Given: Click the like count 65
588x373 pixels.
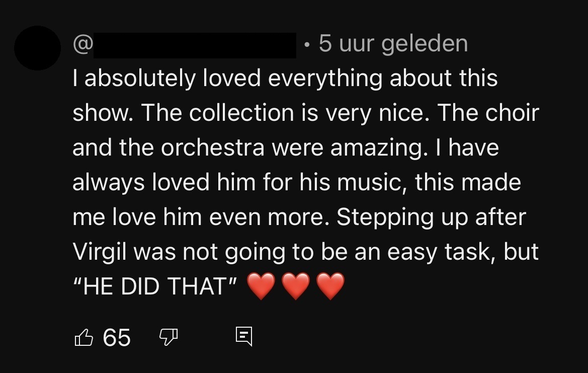Looking at the screenshot, I should click(117, 337).
